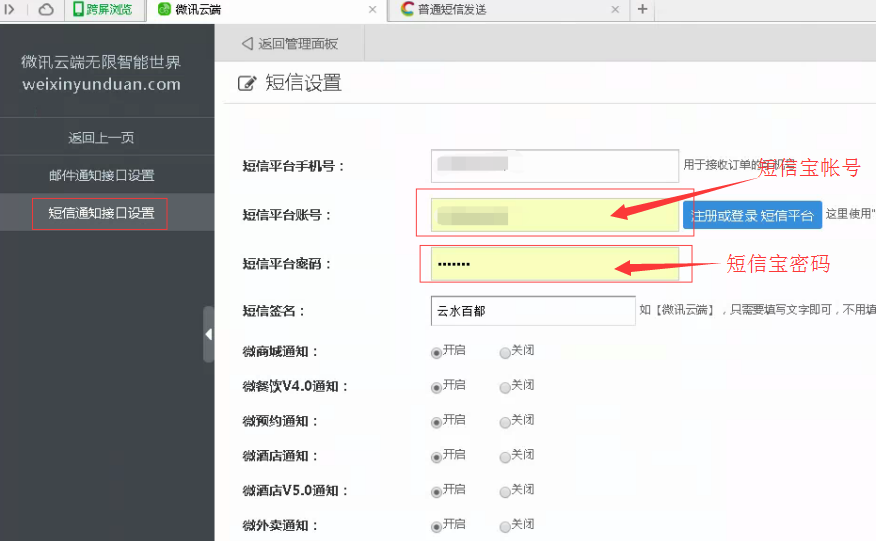Screen dimensions: 876x541
Task: Close the 普通短信发送 tab
Action: 616,10
